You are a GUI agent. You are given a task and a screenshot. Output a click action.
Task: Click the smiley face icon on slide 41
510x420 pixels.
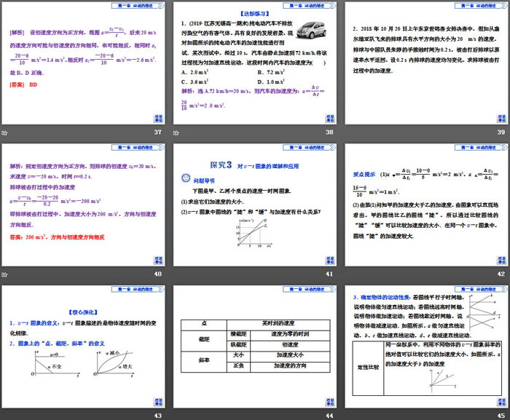tap(187, 178)
